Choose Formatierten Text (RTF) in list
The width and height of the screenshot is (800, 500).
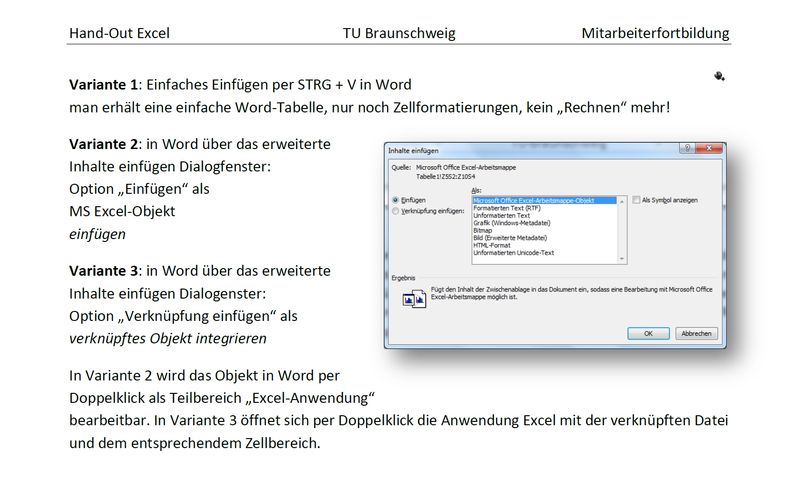[507, 208]
